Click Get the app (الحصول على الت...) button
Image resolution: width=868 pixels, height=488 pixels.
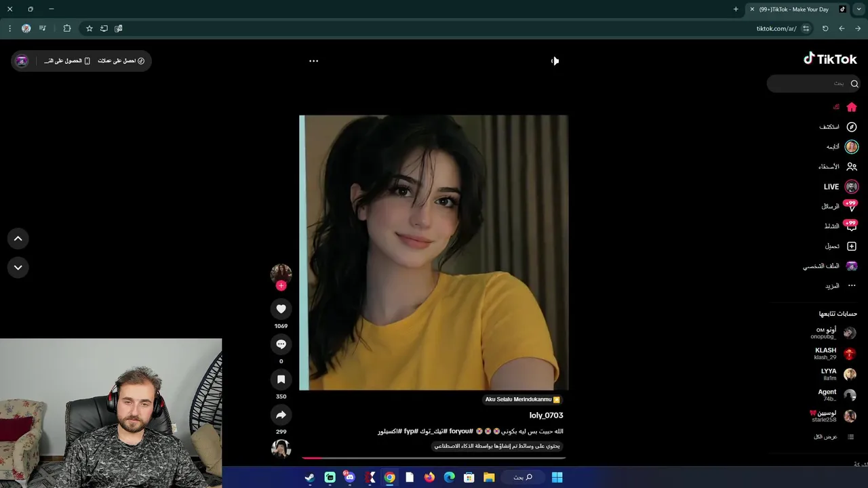[66, 61]
